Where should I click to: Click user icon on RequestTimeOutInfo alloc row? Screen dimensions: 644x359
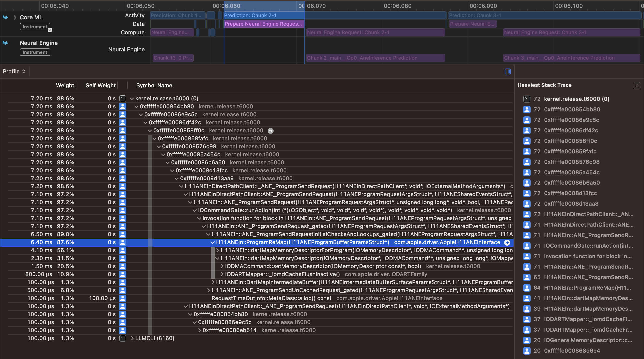click(123, 298)
